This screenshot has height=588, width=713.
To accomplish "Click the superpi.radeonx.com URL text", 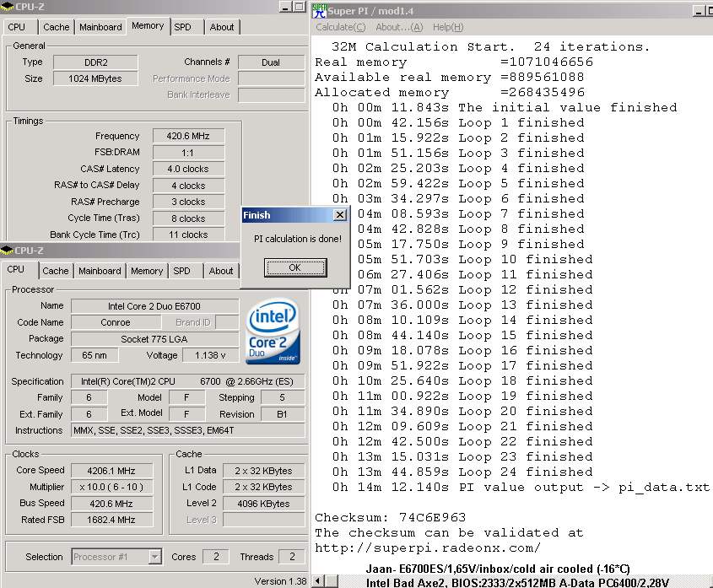I will click(428, 548).
